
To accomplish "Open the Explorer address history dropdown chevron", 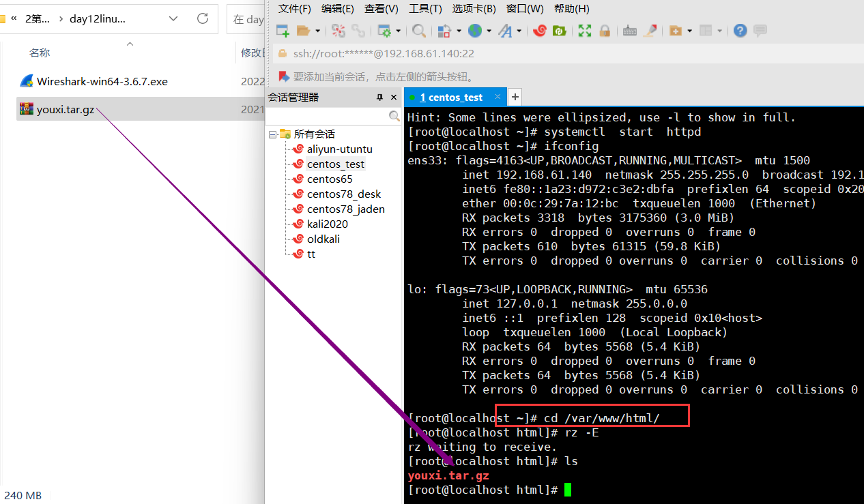I will (x=173, y=19).
